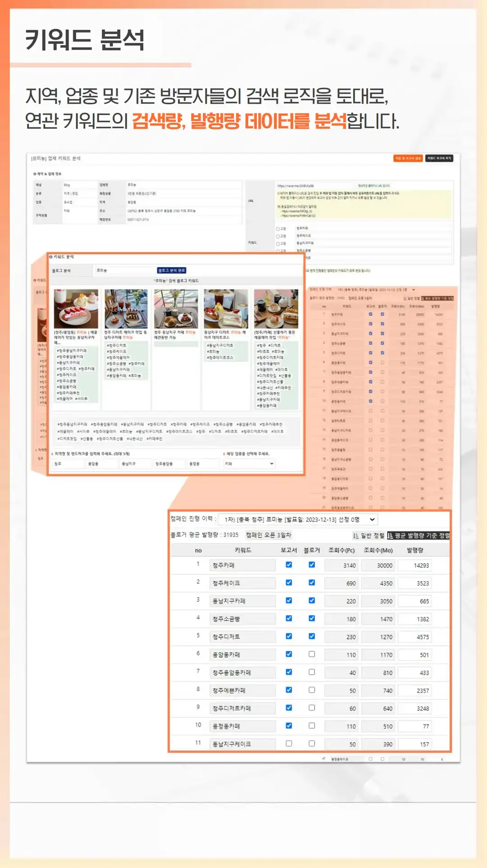Check the 고정 checkbox beside 동남지구카페
Screen dimensions: 487x868
(x=278, y=243)
